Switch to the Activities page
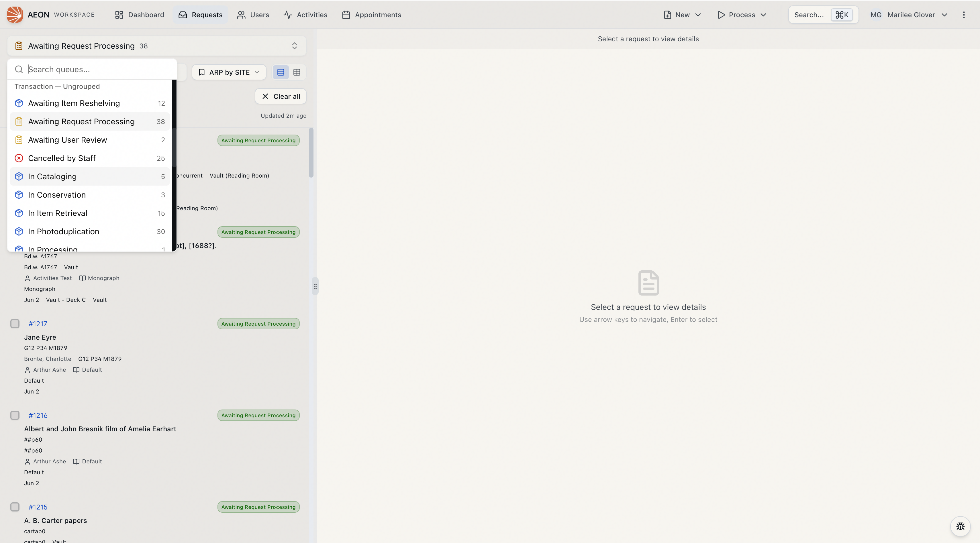The width and height of the screenshot is (980, 543). coord(305,14)
